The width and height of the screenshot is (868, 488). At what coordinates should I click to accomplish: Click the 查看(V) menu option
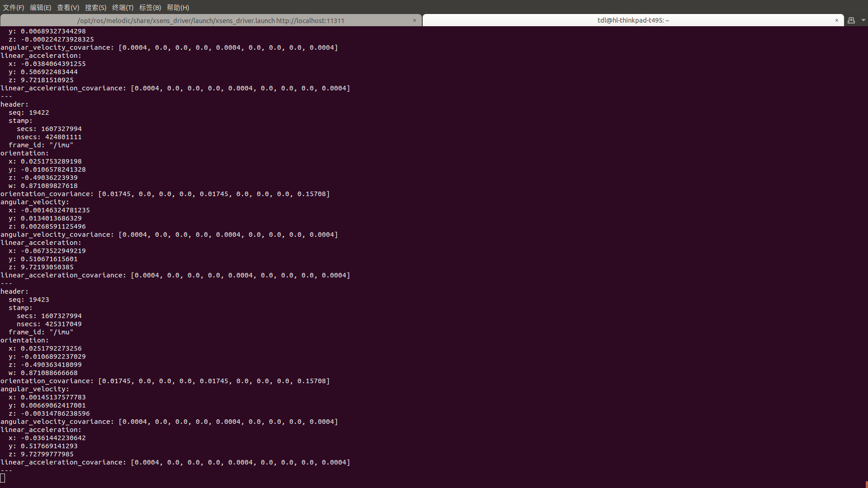tap(67, 7)
